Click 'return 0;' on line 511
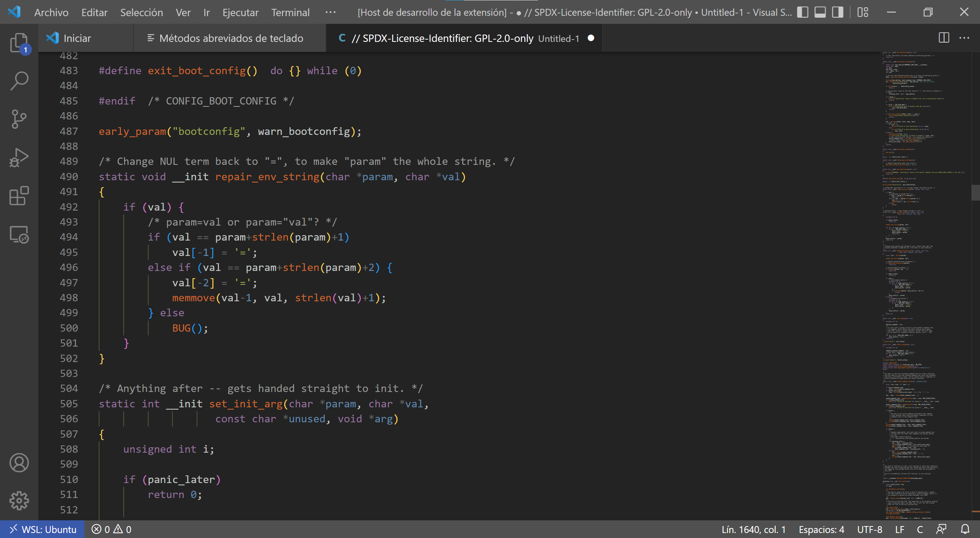980x538 pixels. click(175, 495)
